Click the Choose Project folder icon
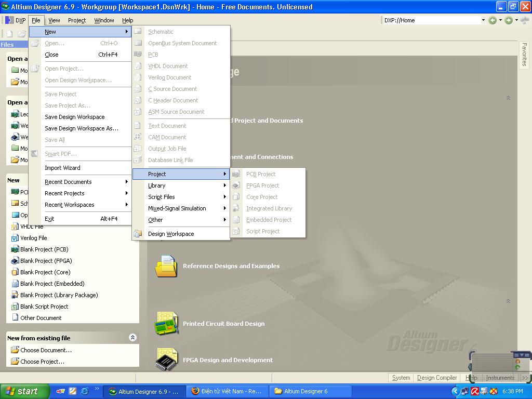 click(15, 362)
